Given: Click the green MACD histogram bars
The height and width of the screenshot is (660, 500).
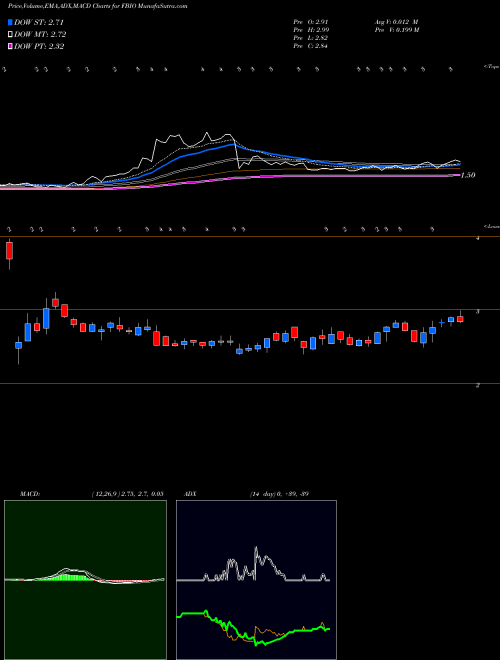Looking at the screenshot, I should [x=69, y=577].
